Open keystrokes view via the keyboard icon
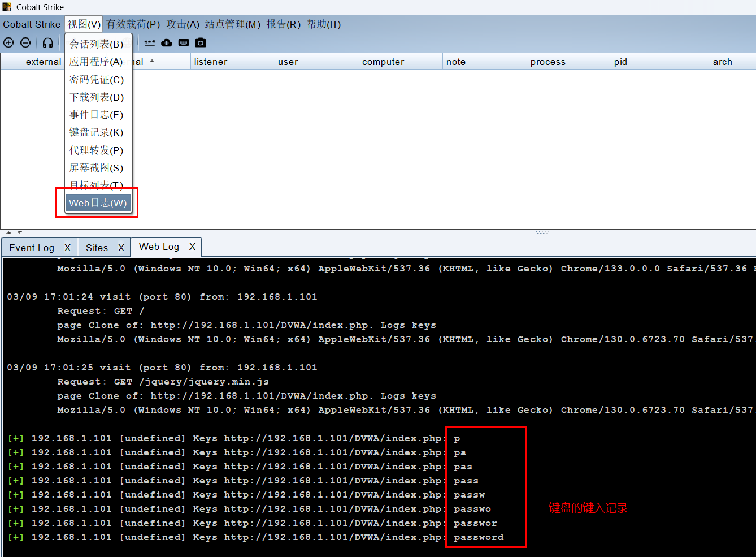Screen dimensions: 756x557 click(184, 43)
